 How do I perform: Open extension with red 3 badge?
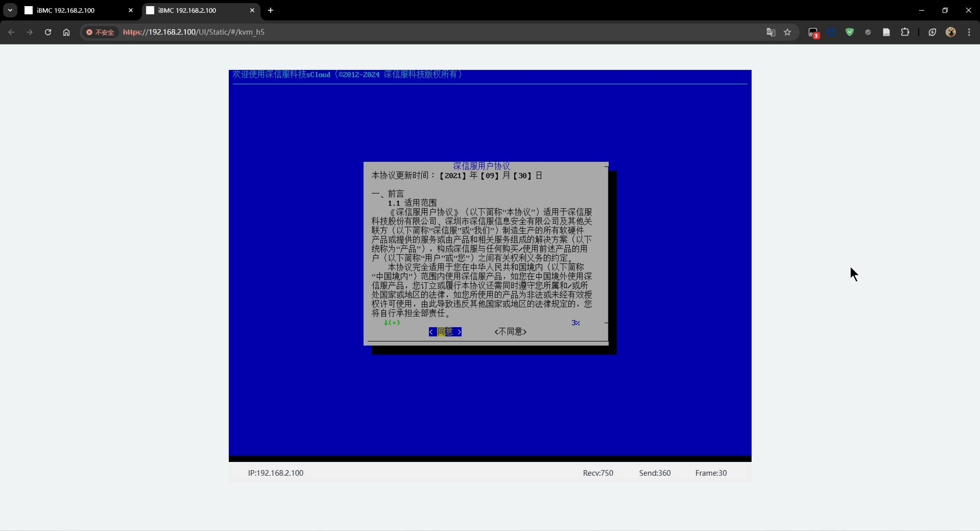(x=814, y=33)
